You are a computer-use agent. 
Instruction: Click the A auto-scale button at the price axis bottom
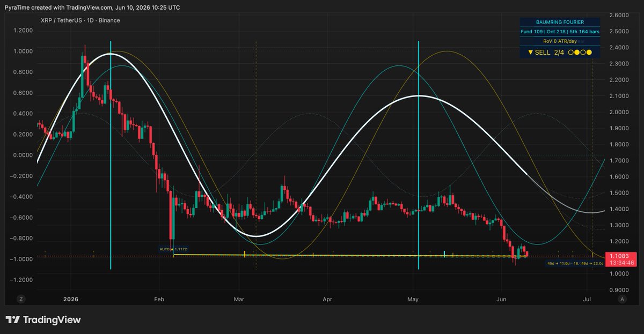pyautogui.click(x=622, y=299)
